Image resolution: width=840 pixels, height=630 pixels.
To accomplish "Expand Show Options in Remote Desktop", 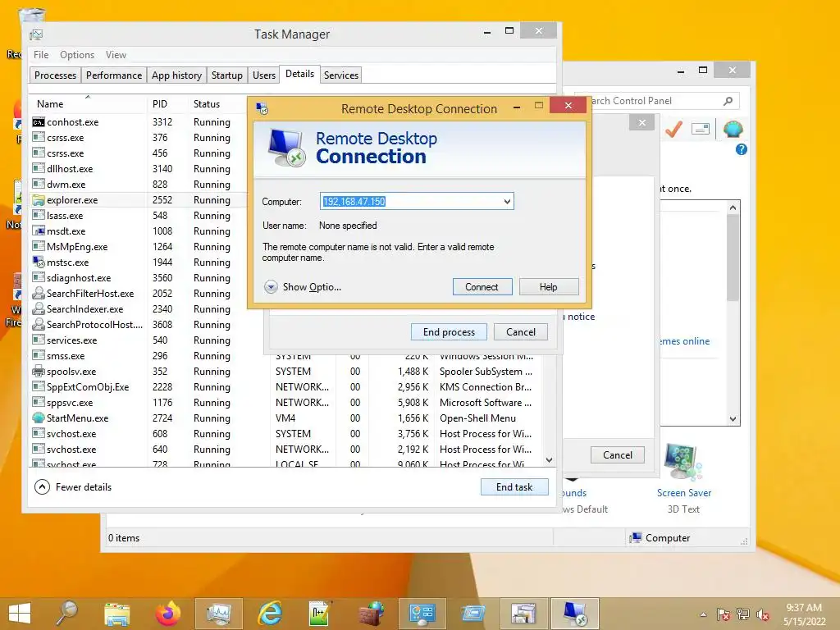I will coord(303,287).
